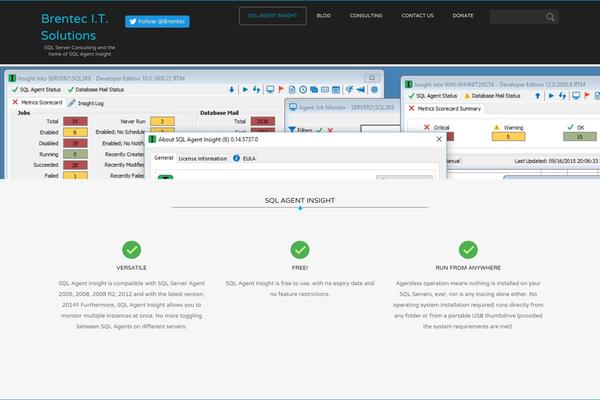
Task: Click the yellow Failed jobs value cell
Action: pos(75,176)
